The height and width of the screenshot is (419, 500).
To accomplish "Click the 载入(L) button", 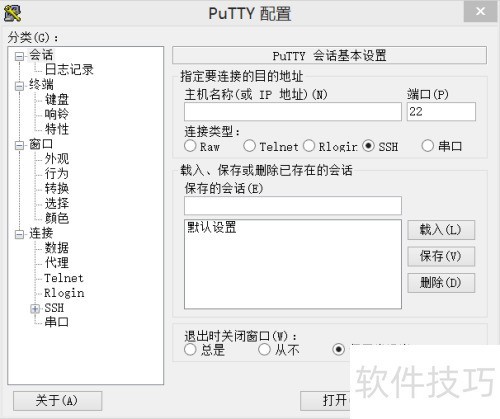I will pyautogui.click(x=441, y=230).
